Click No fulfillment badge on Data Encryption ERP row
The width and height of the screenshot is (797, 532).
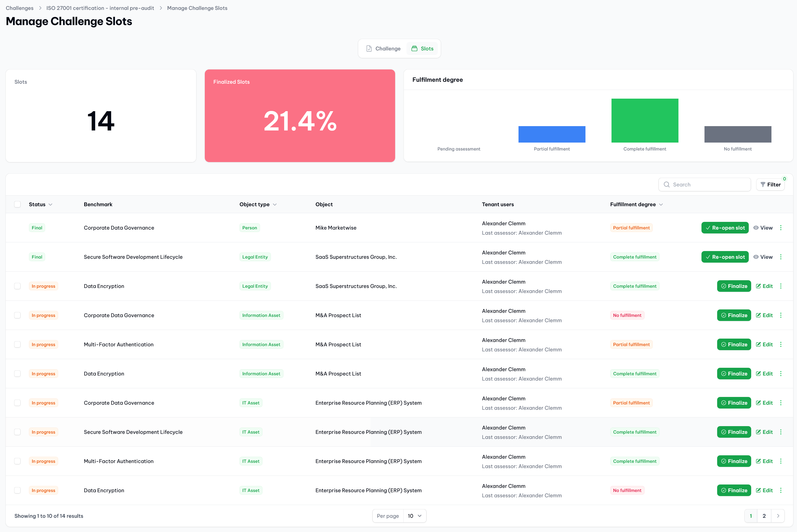pos(627,490)
